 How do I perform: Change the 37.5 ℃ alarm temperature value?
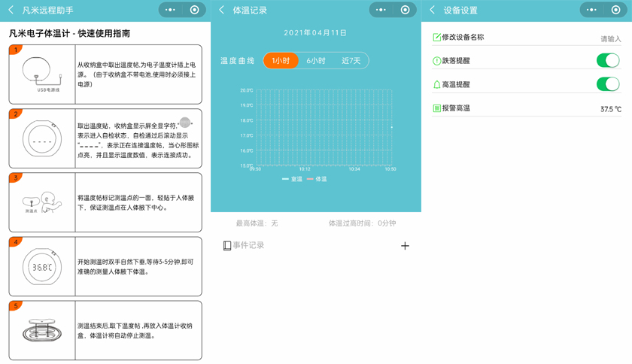(x=611, y=109)
